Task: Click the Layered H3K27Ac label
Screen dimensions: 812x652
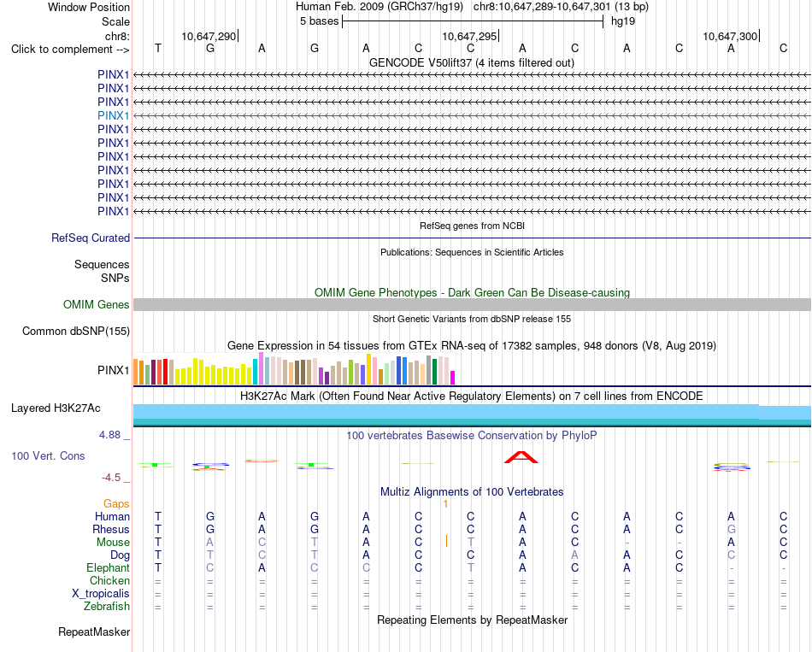Action: pyautogui.click(x=56, y=408)
